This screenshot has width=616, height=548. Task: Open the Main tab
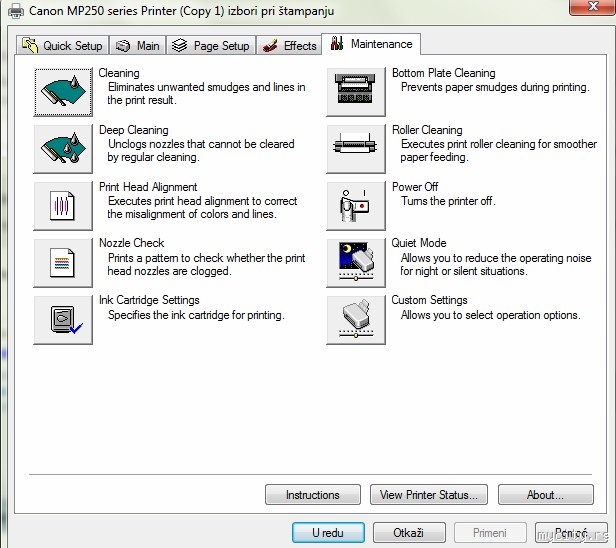(138, 46)
